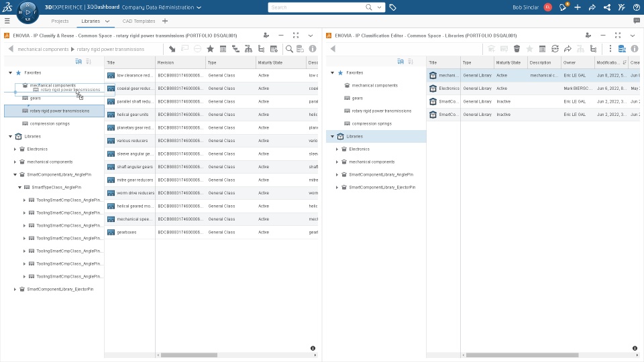The width and height of the screenshot is (644, 362).
Task: Select compression springs in left Favorites
Action: (50, 123)
